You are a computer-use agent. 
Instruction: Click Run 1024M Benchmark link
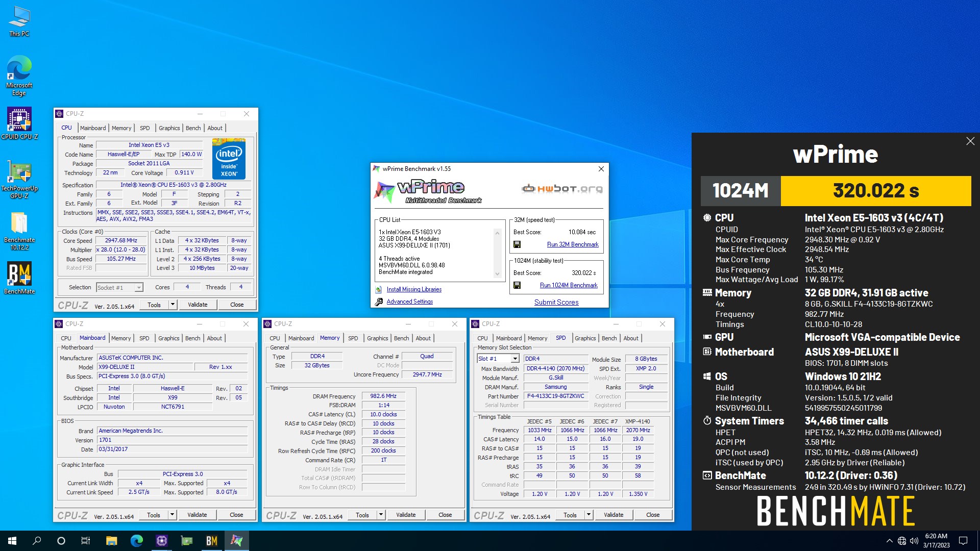click(569, 285)
